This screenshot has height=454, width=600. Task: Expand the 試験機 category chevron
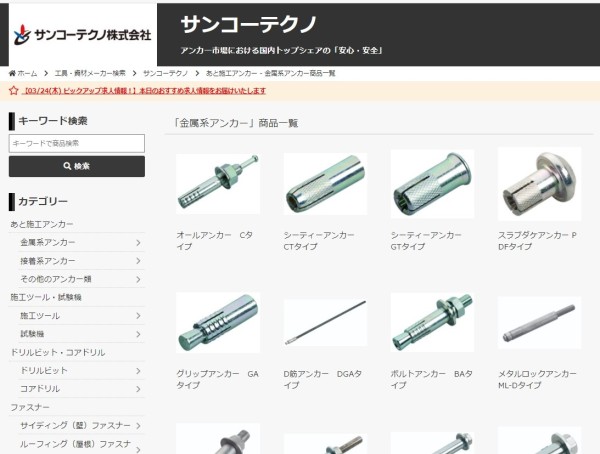(x=138, y=334)
